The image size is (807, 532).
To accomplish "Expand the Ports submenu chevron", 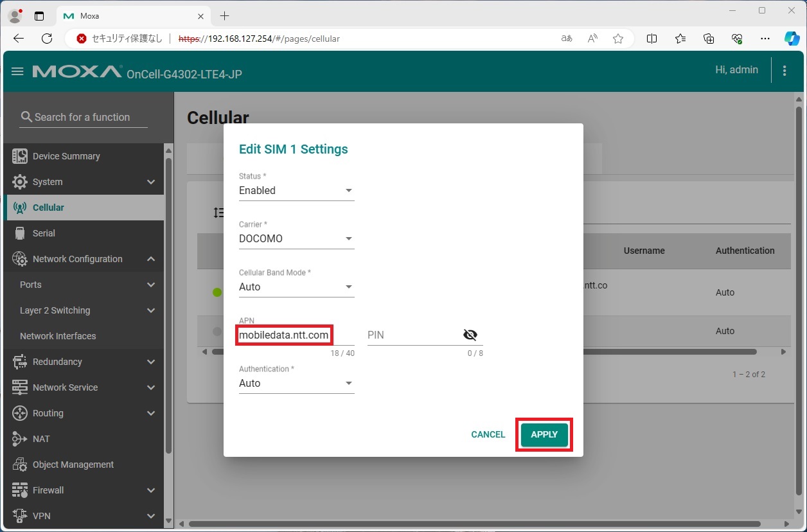I will click(x=151, y=285).
